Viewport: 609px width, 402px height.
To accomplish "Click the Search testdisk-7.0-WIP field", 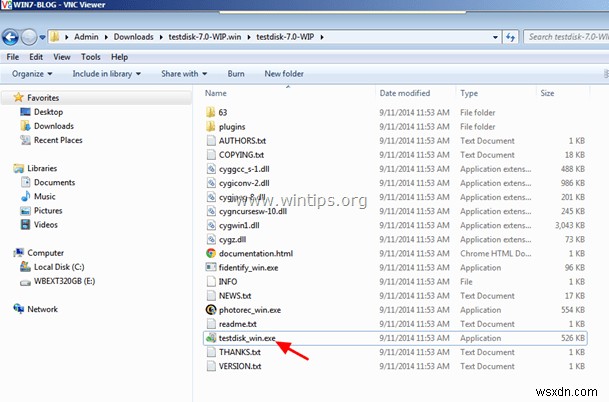I will coord(566,37).
